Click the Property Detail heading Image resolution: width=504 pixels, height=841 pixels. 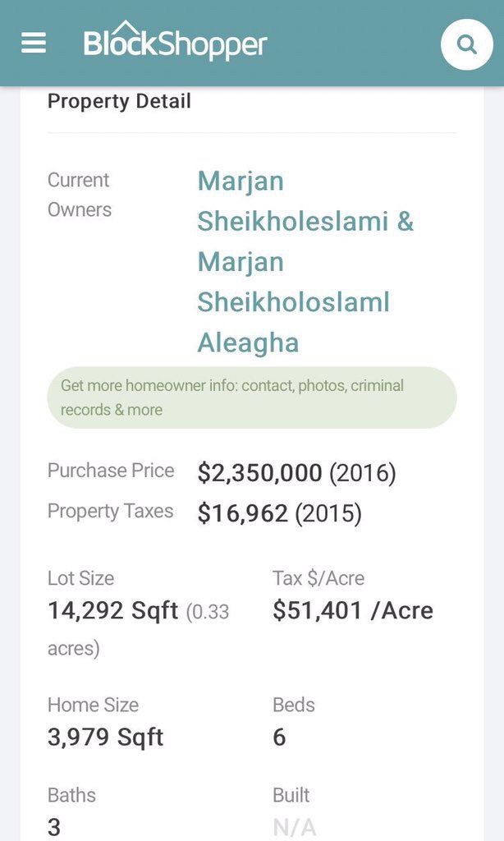[x=119, y=101]
